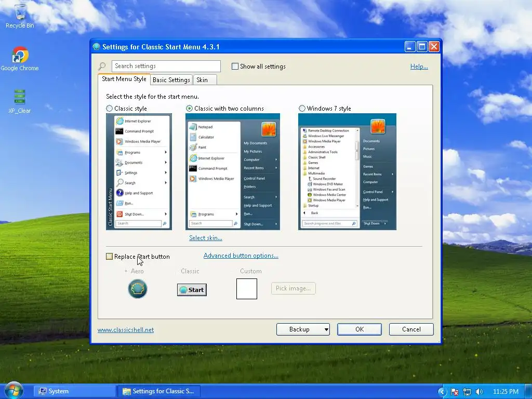Open the Backup dropdown button

303,329
